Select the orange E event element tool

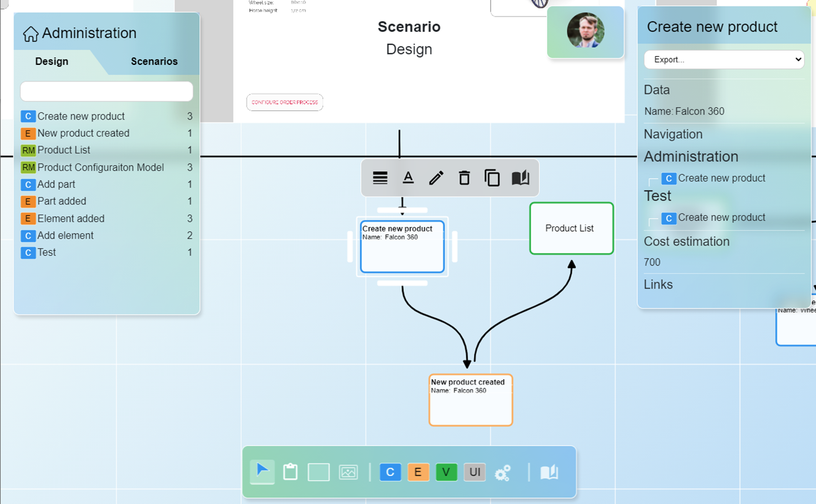click(418, 472)
